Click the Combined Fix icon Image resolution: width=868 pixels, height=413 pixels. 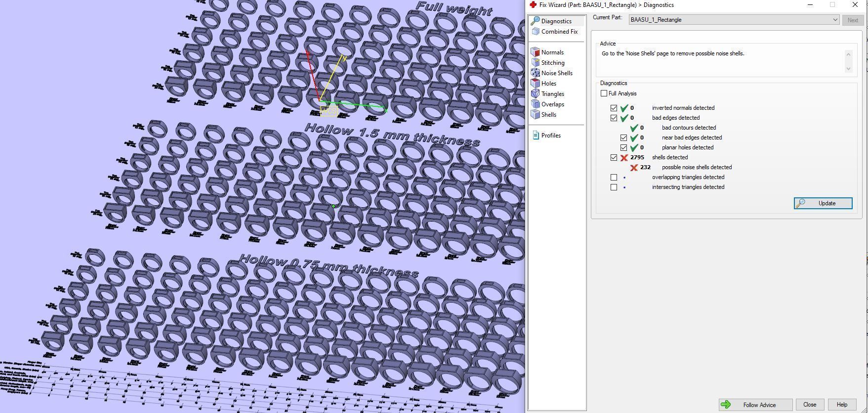coord(535,31)
